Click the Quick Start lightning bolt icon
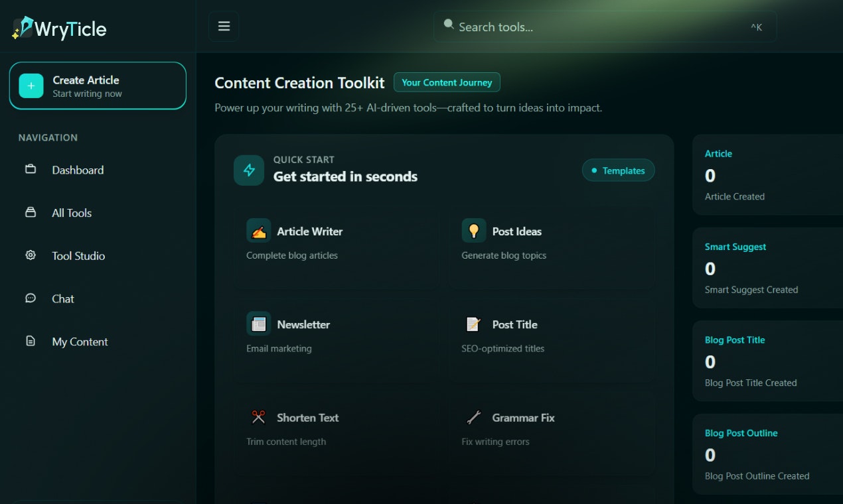This screenshot has height=504, width=843. tap(248, 170)
